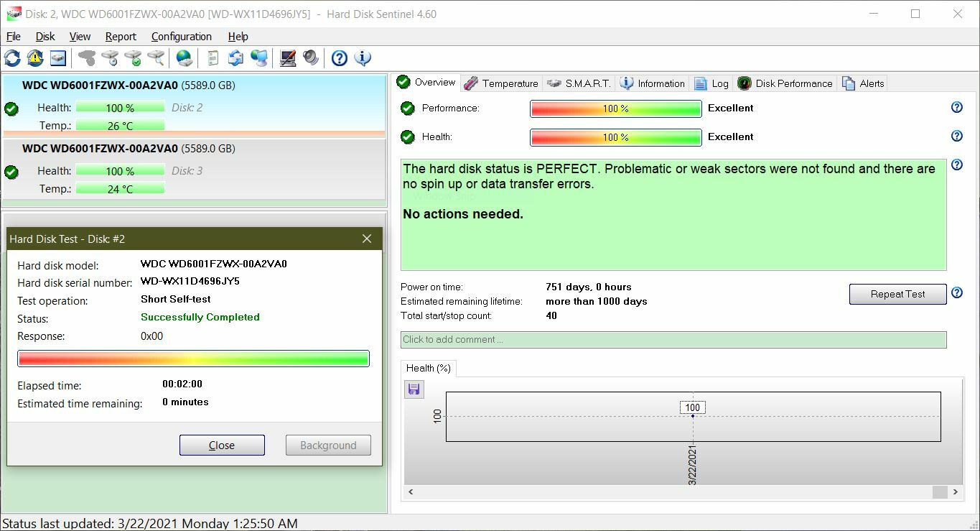This screenshot has height=531, width=980.
Task: Click serial number 'WD-WX11D4696JY5' in dialog
Action: [190, 281]
